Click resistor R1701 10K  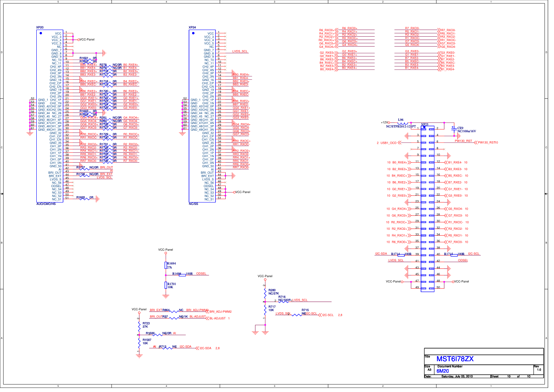coord(166,285)
